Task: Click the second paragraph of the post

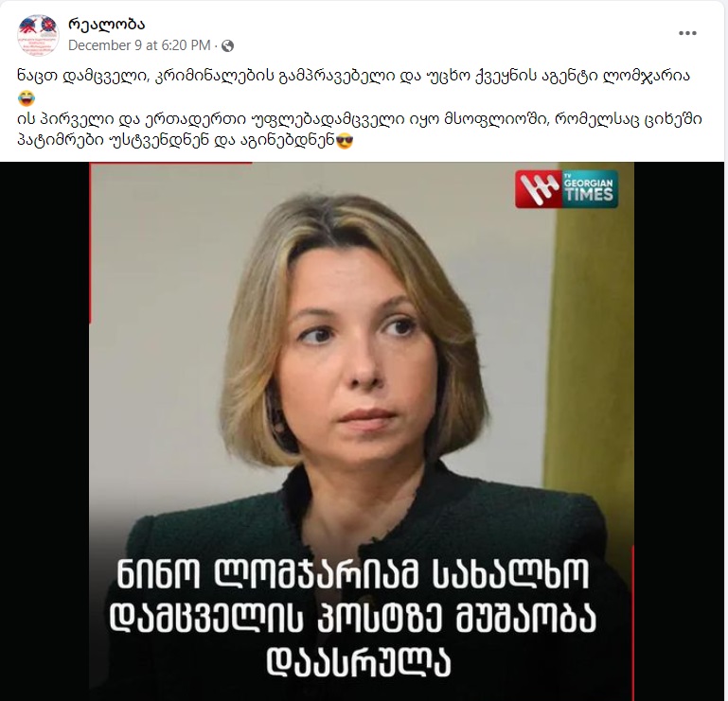Action: click(x=361, y=130)
